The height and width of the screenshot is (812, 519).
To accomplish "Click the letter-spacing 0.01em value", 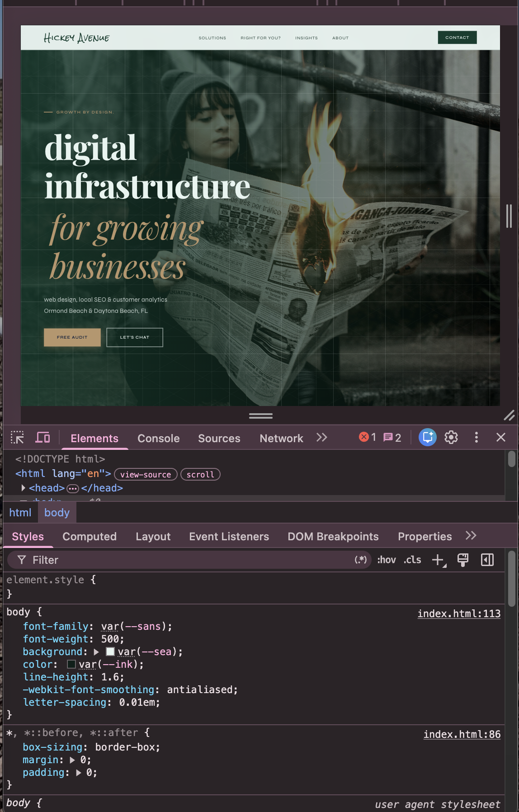I will click(137, 702).
